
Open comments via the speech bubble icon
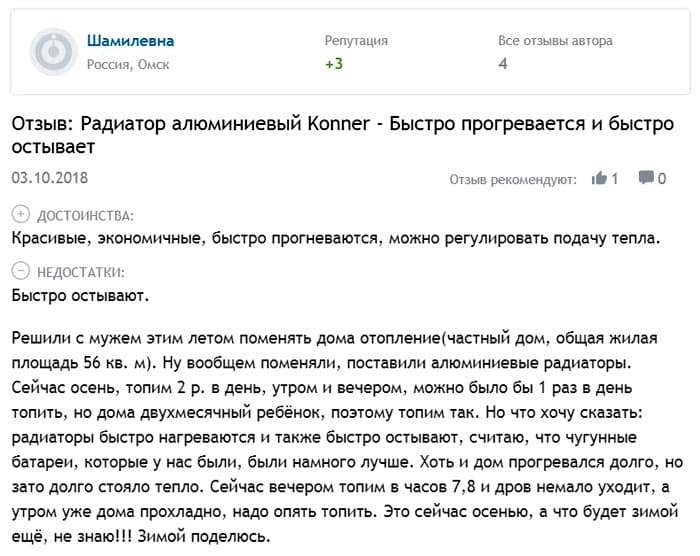click(646, 178)
